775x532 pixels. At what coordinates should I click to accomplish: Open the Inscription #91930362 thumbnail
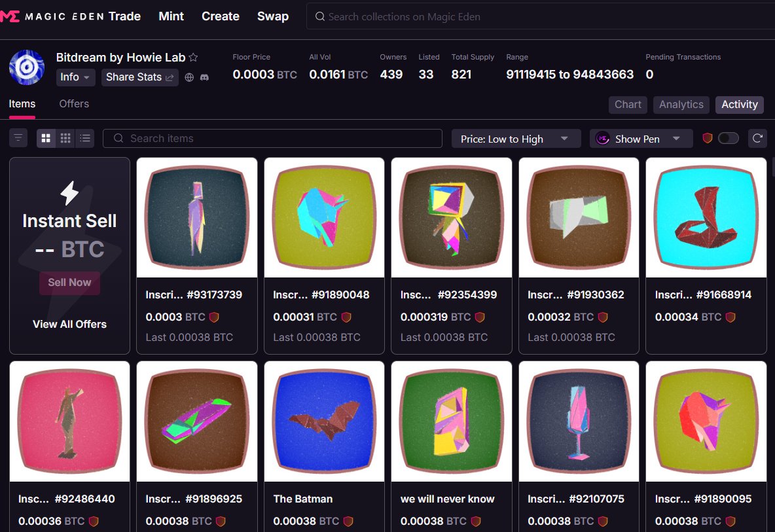coord(579,218)
